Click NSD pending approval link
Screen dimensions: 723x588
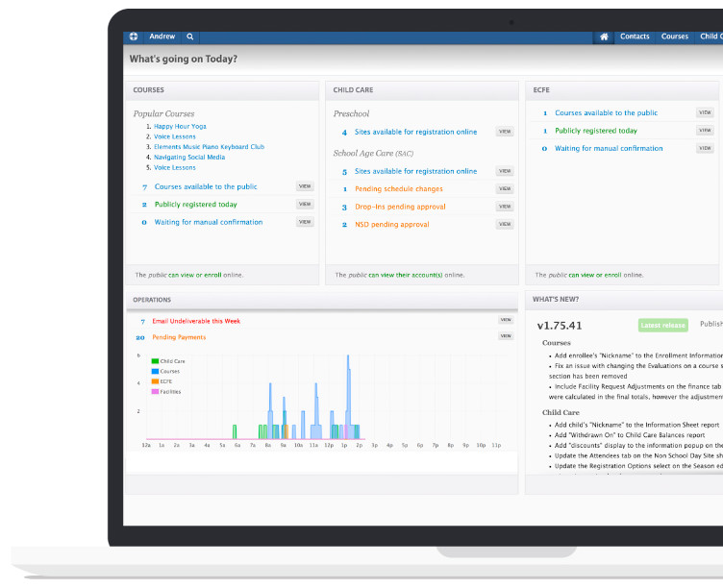(392, 225)
